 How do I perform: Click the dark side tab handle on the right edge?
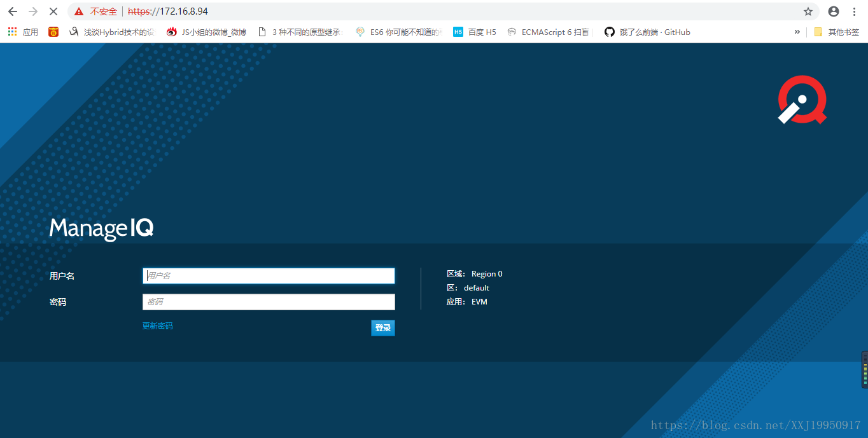click(865, 369)
